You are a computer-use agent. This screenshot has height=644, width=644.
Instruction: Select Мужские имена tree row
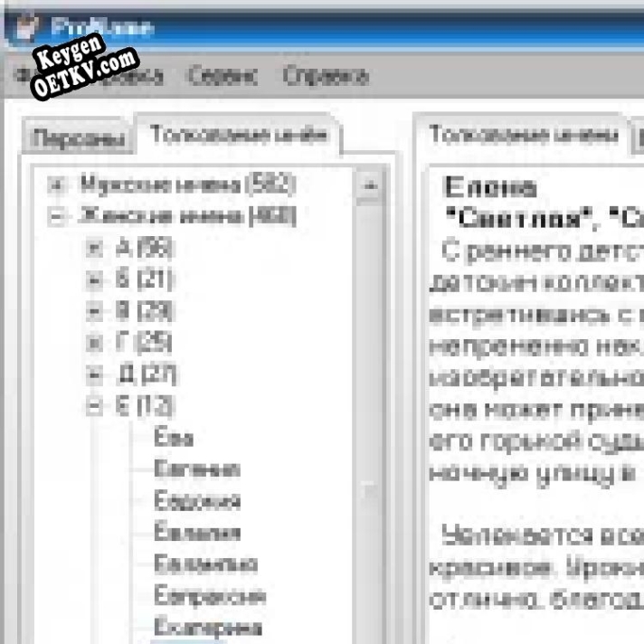(188, 185)
